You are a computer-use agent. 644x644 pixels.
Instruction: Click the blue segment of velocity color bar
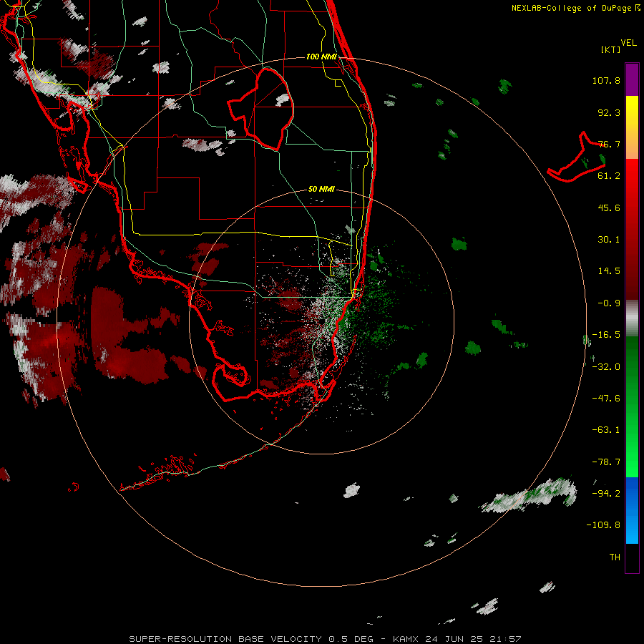632,510
